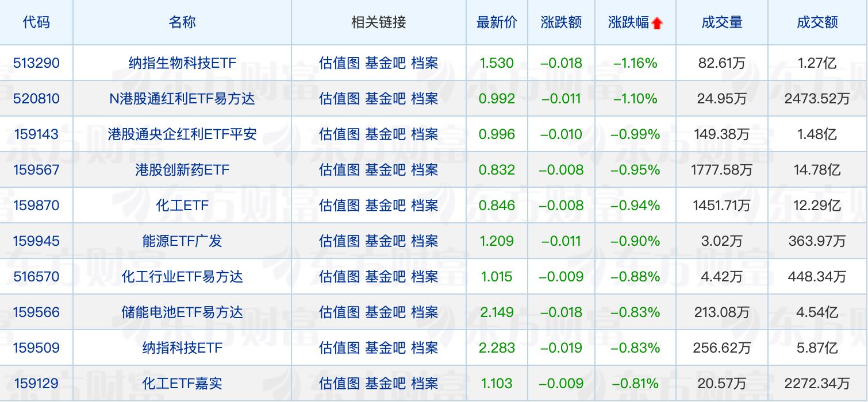Click fund code 513290
Viewport: 868px width, 402px height.
[36, 63]
